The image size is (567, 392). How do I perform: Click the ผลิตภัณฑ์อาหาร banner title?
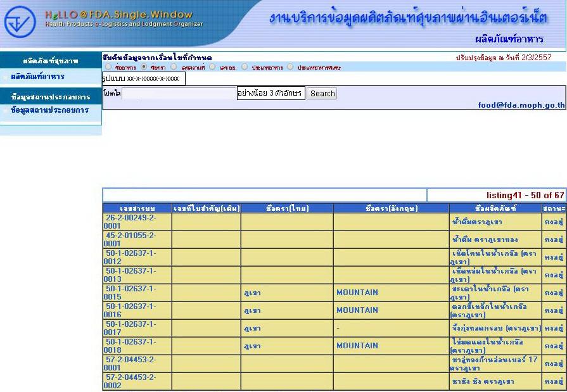(x=509, y=39)
